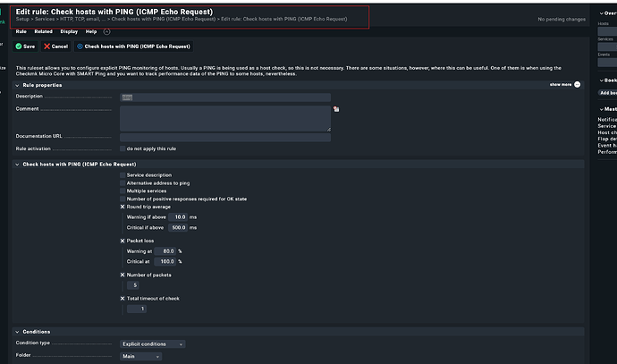Click the green Save checkmark icon

[19, 47]
